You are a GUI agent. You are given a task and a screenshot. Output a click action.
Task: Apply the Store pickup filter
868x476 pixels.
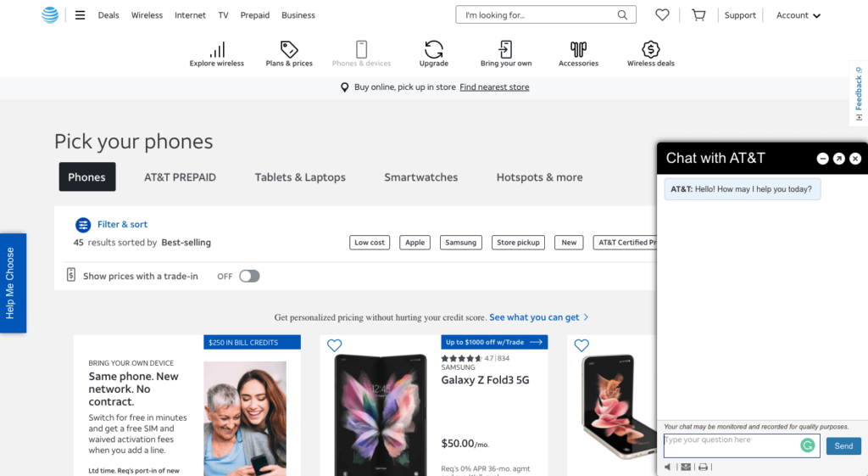tap(518, 242)
